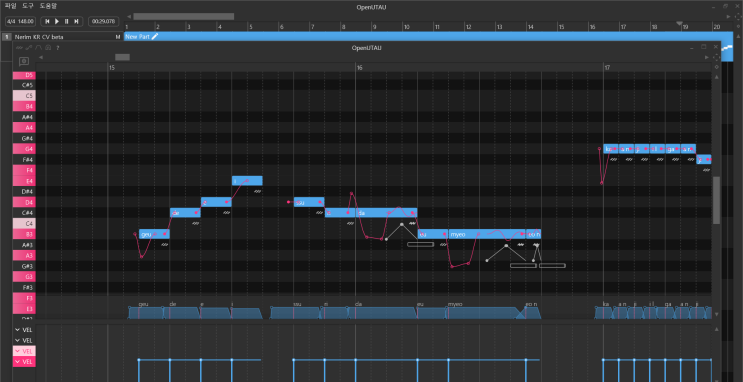
Task: Open the 도구 menu
Action: tap(28, 6)
